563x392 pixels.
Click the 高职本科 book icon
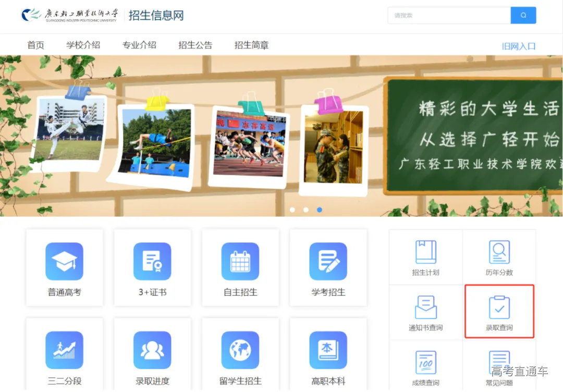[x=327, y=350]
